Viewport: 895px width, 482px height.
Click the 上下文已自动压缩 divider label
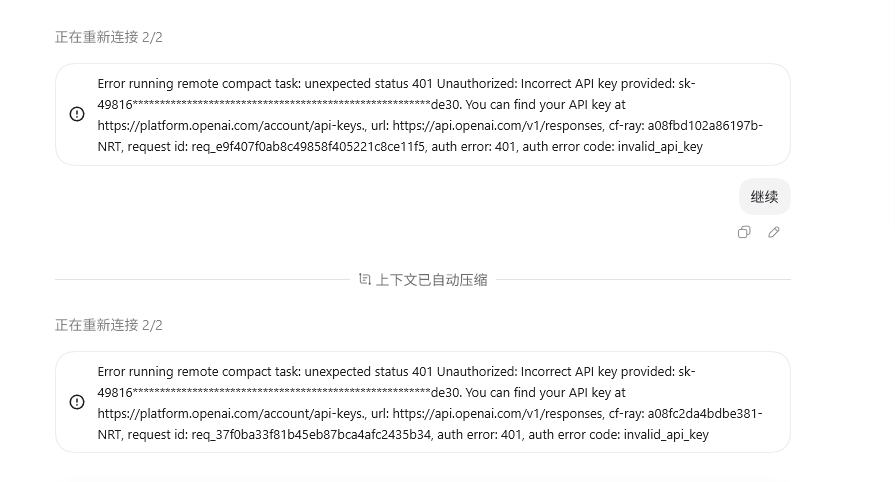click(432, 280)
